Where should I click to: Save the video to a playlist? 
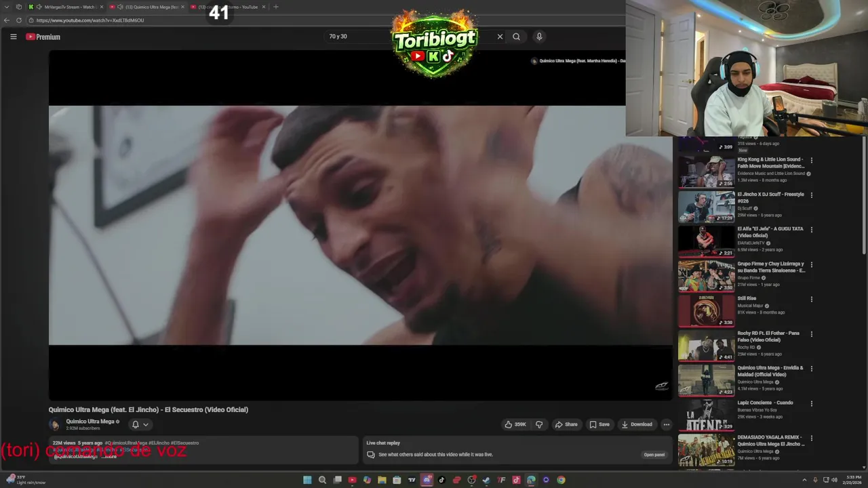(599, 424)
